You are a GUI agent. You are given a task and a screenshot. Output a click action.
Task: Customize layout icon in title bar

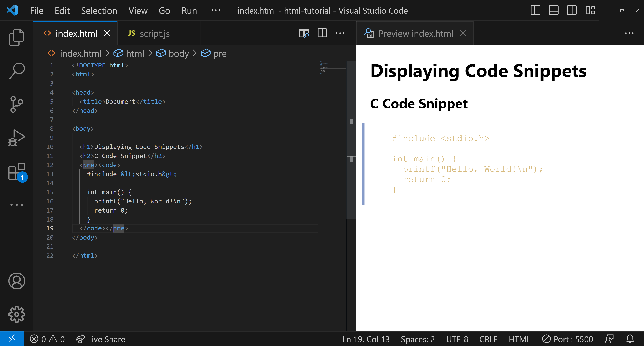(590, 10)
